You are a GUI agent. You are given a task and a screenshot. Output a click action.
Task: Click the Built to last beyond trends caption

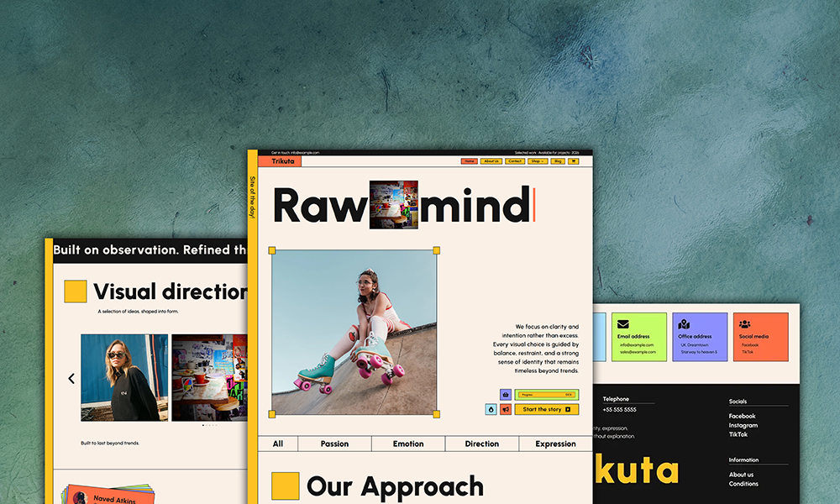click(110, 443)
